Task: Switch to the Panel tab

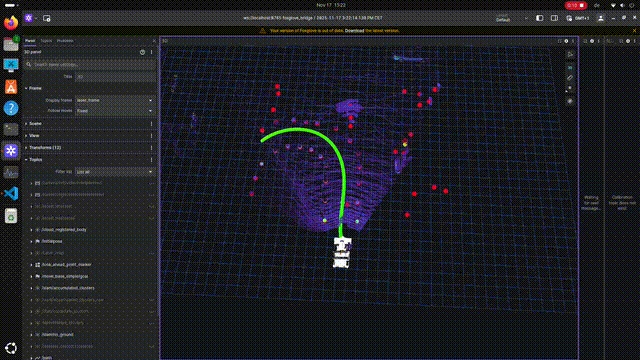Action: point(30,41)
